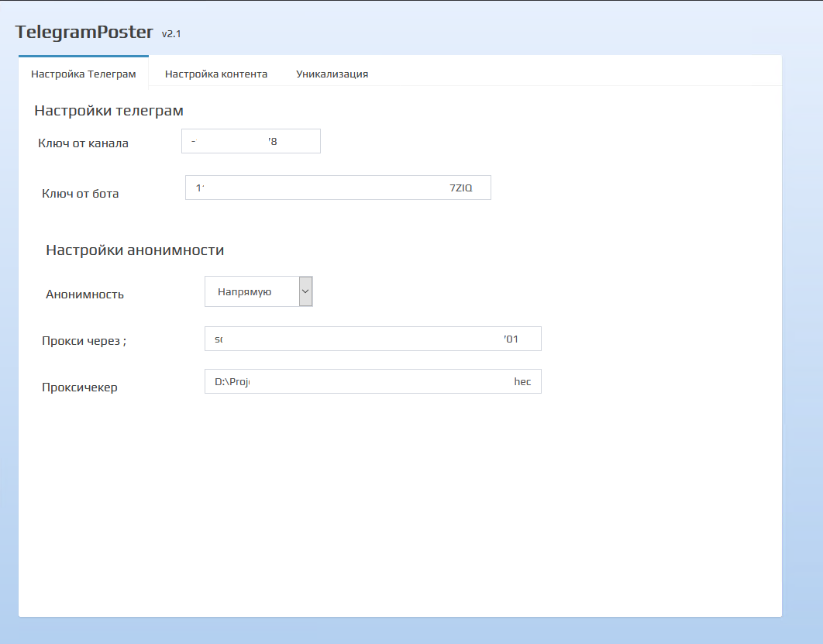Select the Ключ от бота text box
The width and height of the screenshot is (823, 644).
tap(338, 188)
